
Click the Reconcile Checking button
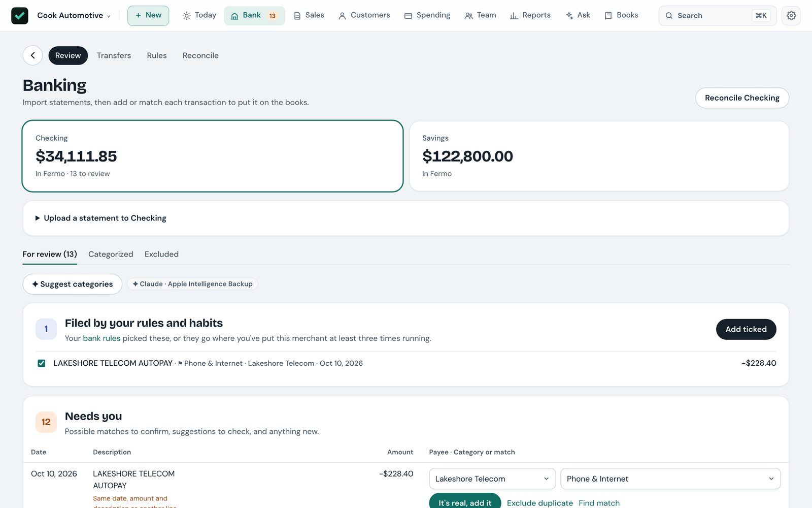tap(742, 98)
